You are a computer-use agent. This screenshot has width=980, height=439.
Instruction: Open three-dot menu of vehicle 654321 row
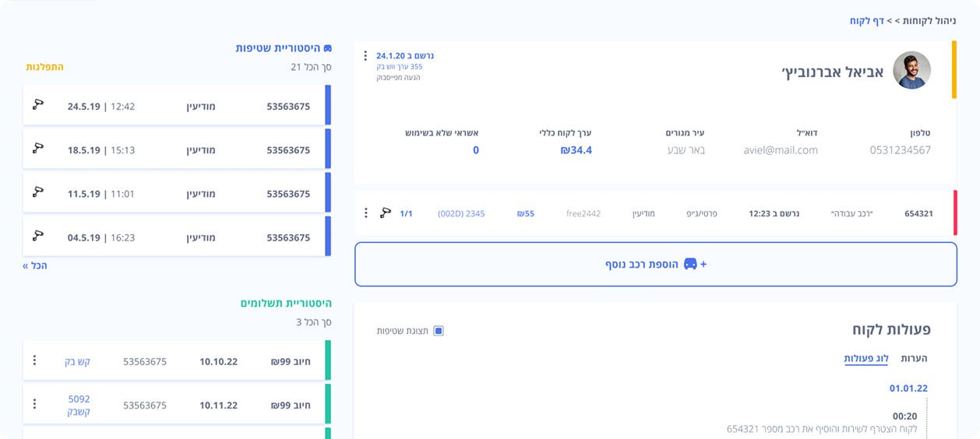tap(366, 213)
